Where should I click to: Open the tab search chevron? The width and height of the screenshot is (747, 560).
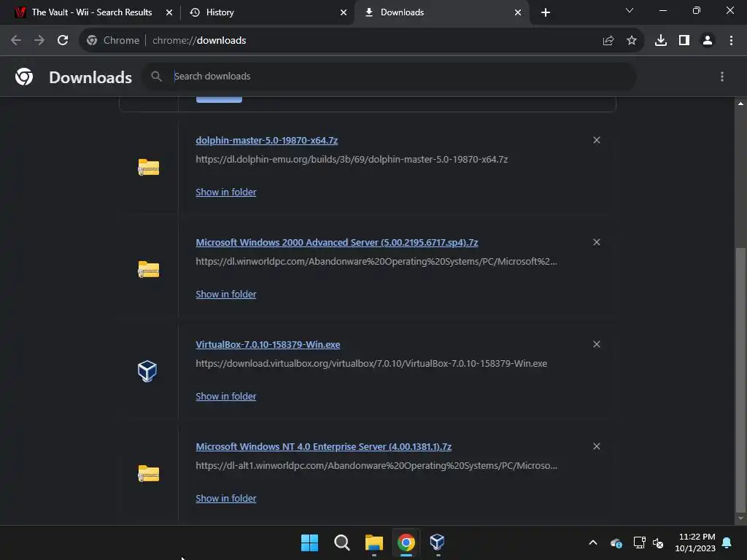tap(630, 10)
